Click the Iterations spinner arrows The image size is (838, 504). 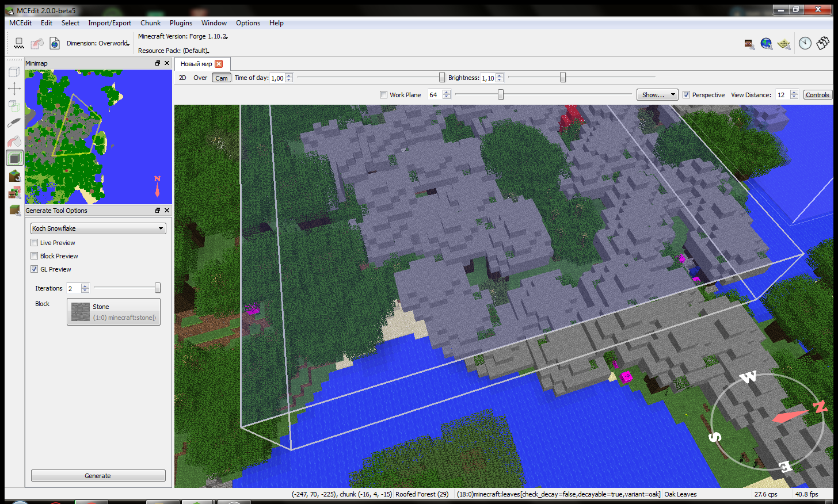pyautogui.click(x=85, y=288)
